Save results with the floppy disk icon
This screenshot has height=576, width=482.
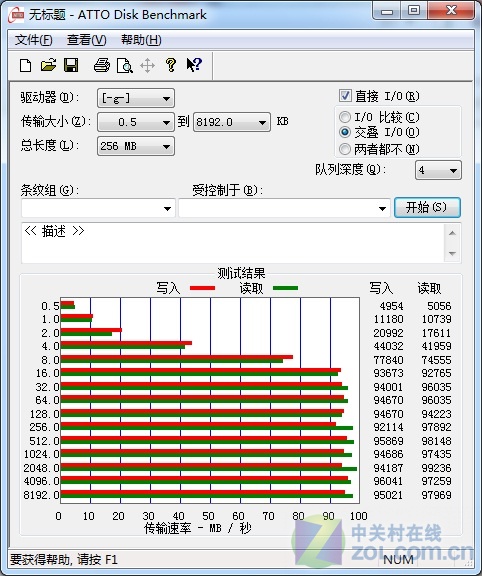coord(71,65)
